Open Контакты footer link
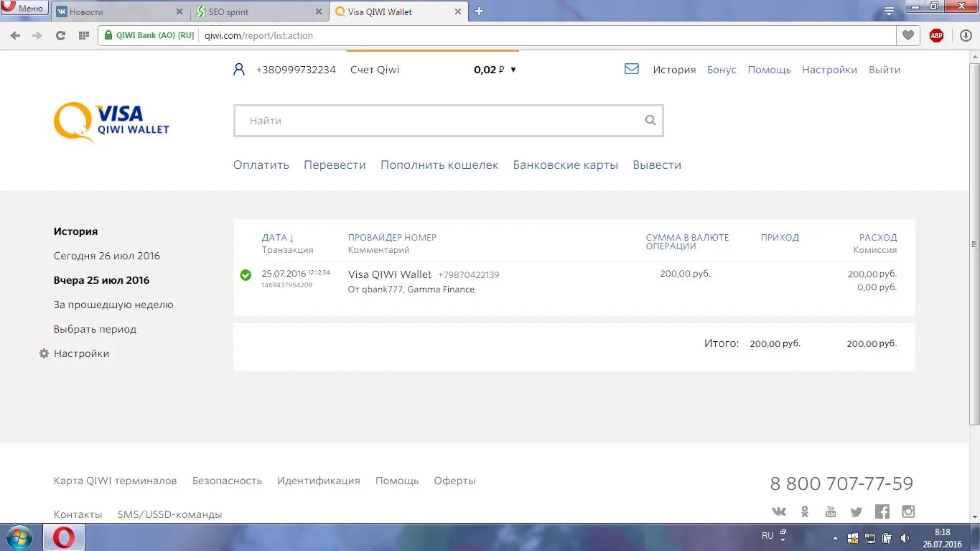The height and width of the screenshot is (551, 980). (78, 514)
